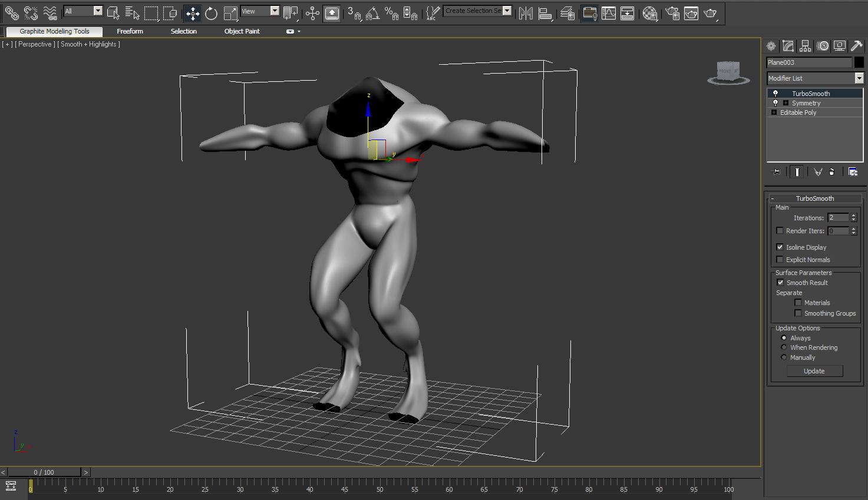Toggle the 3D Snaps tool
This screenshot has width=868, height=500.
(x=354, y=12)
